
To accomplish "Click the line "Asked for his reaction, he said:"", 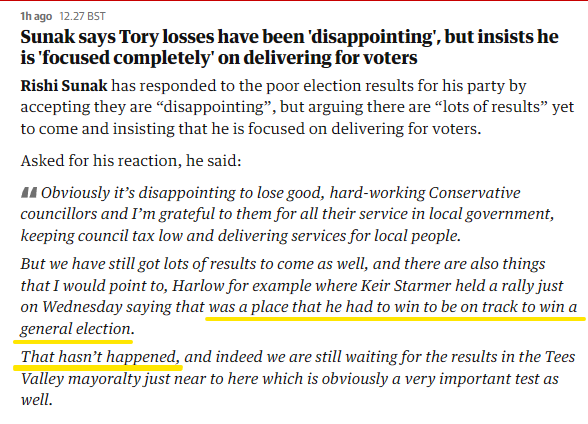I will pos(131,161).
